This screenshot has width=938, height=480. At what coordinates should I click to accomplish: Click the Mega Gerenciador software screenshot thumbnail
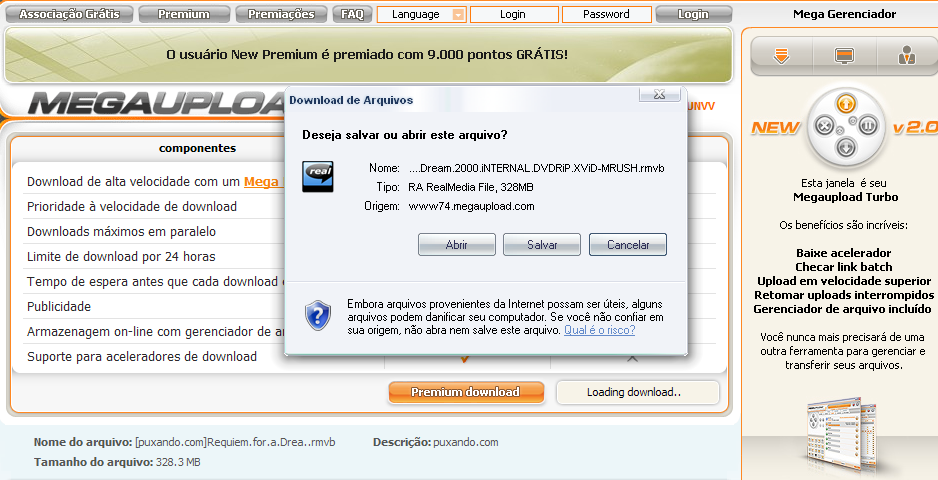(x=842, y=435)
